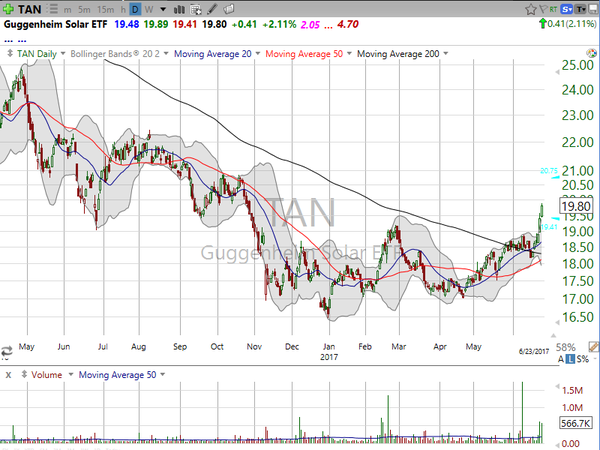
Task: Click the volume scale triangle near 1.5M
Action: point(557,386)
